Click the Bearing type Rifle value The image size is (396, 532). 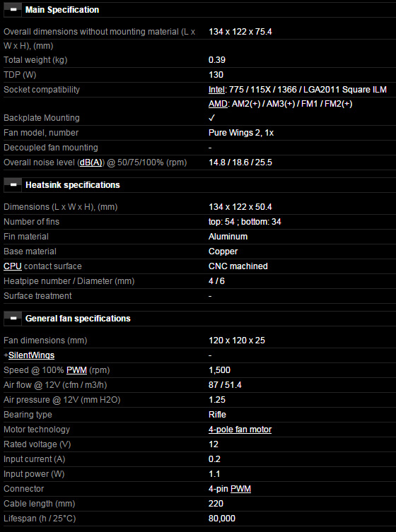pyautogui.click(x=217, y=415)
